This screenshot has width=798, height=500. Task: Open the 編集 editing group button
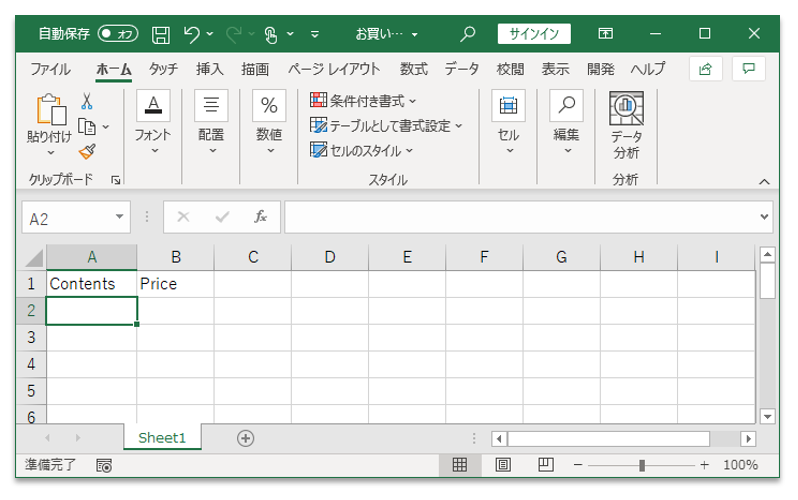click(x=566, y=123)
